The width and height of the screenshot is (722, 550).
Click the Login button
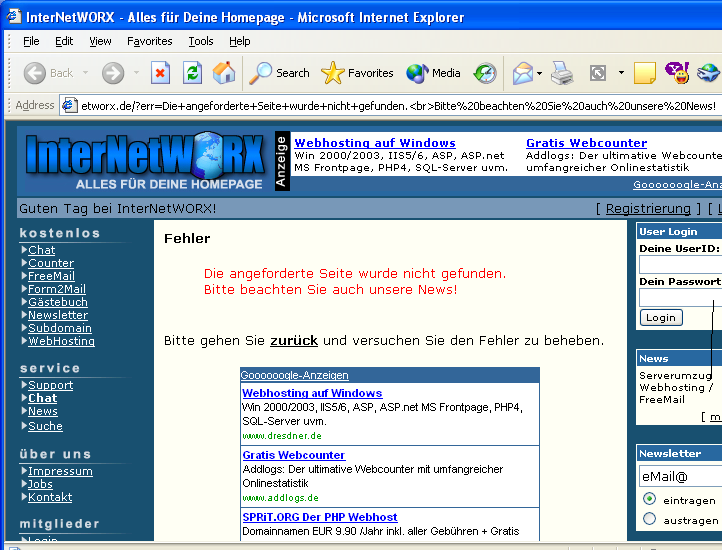[x=661, y=317]
